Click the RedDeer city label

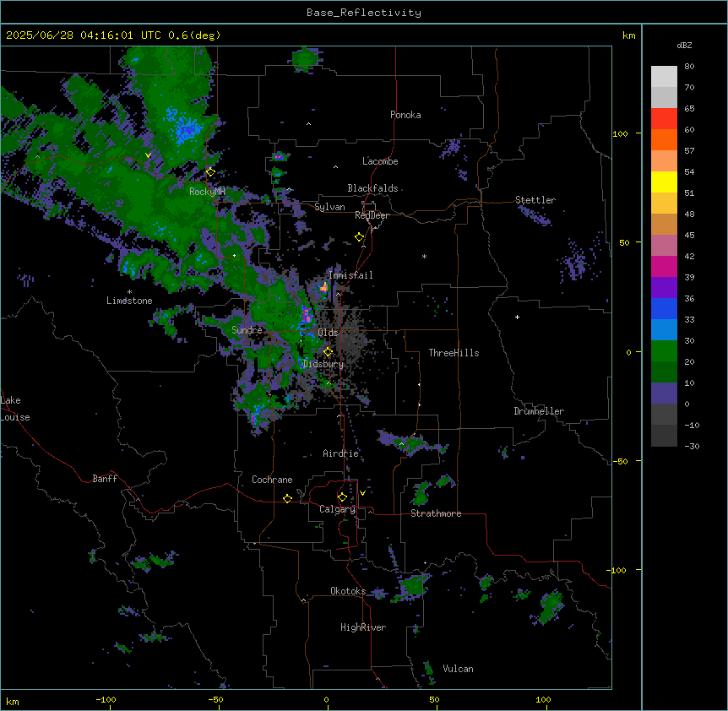372,215
